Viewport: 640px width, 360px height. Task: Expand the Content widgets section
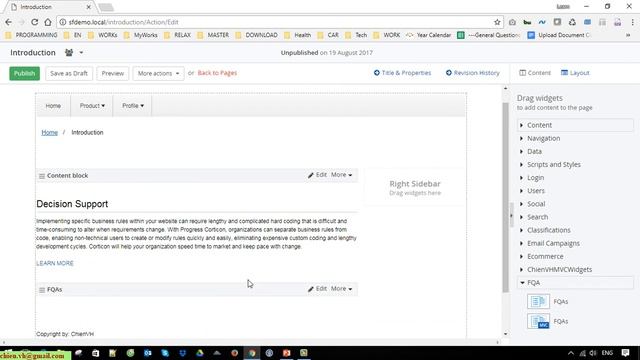(x=576, y=125)
